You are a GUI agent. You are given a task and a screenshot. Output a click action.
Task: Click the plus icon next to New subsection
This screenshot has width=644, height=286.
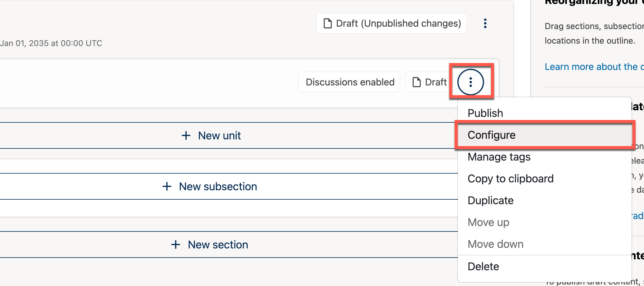167,186
